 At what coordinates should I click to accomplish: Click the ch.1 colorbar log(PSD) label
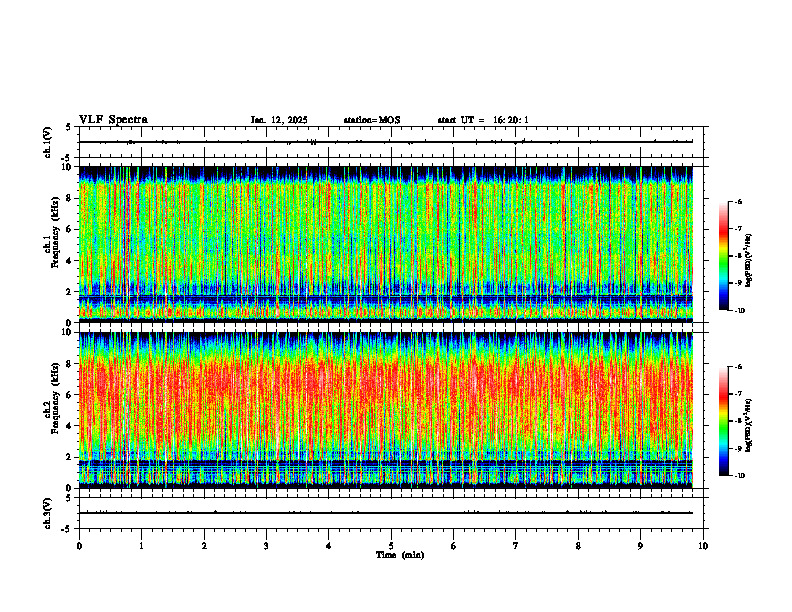(x=749, y=261)
